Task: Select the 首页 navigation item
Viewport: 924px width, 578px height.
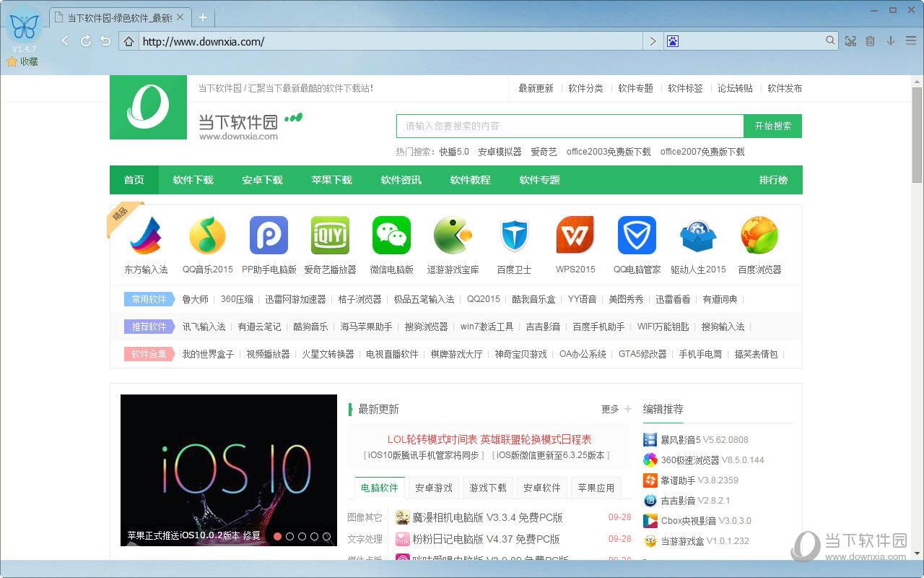Action: coord(134,180)
